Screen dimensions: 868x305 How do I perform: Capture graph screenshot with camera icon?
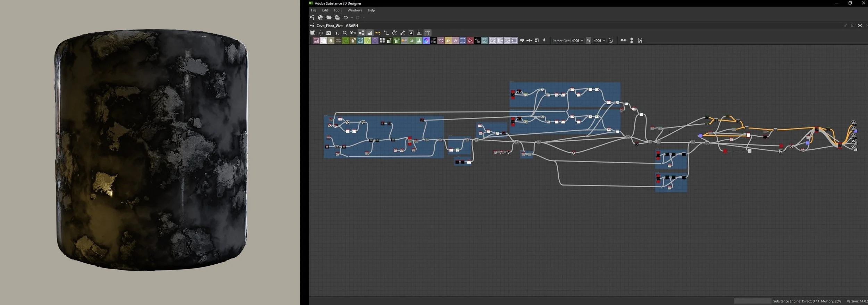(x=328, y=33)
